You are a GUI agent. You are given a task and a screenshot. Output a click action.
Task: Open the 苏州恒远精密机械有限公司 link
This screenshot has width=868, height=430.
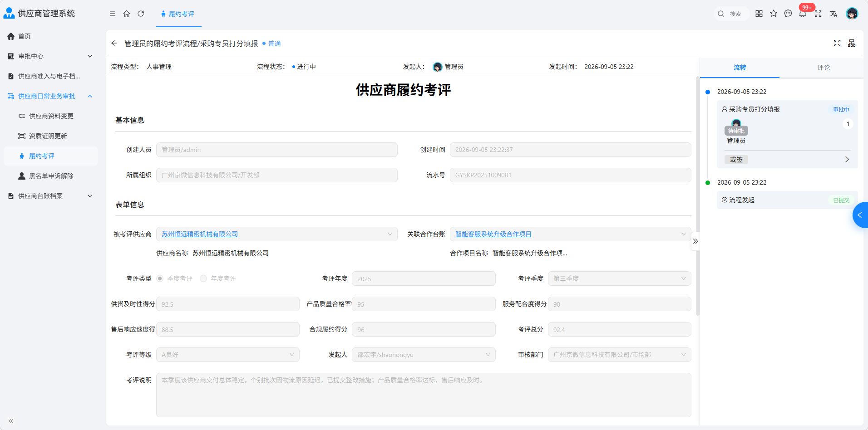200,234
